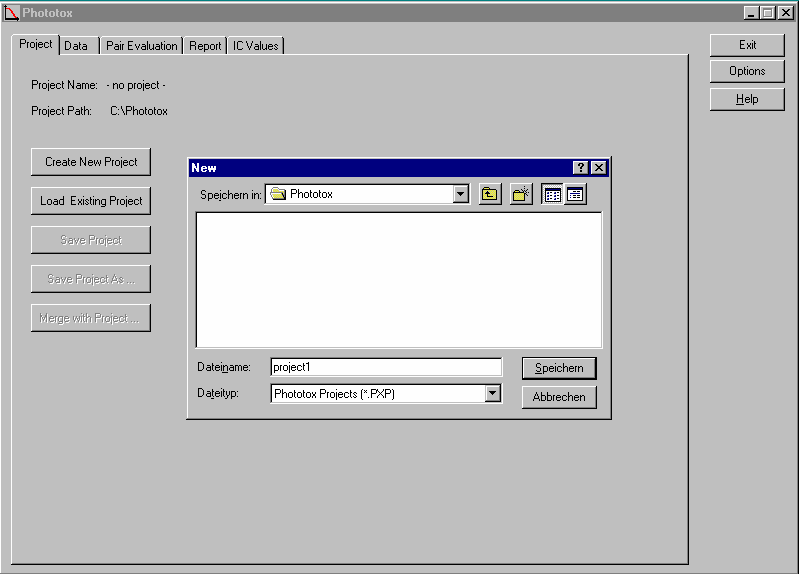The image size is (799, 574).
Task: Click the question mark help icon
Action: pyautogui.click(x=581, y=168)
